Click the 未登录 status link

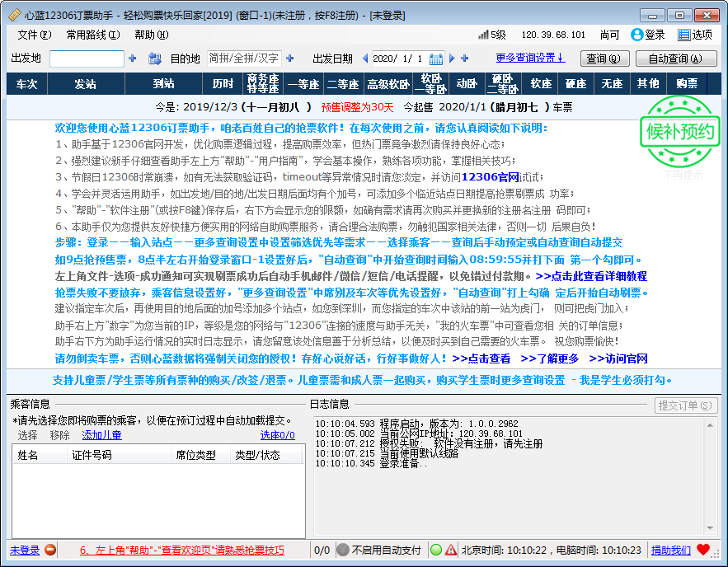coord(25,551)
